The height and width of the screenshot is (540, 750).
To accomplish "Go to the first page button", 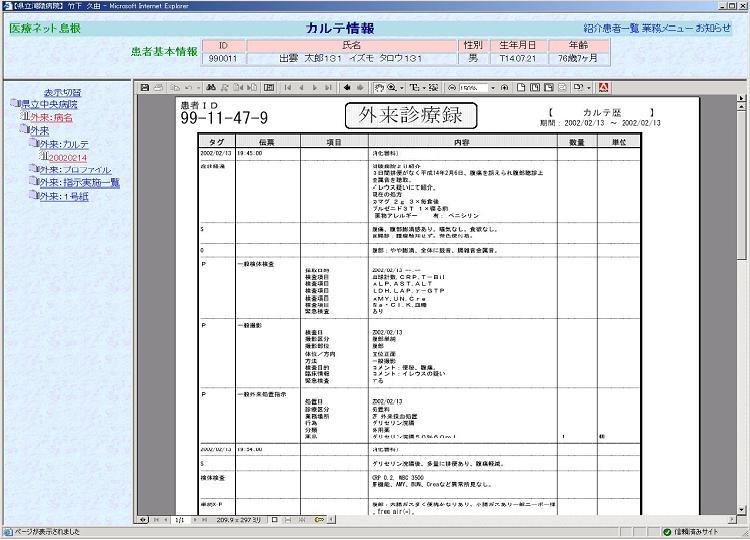I will coord(288,87).
